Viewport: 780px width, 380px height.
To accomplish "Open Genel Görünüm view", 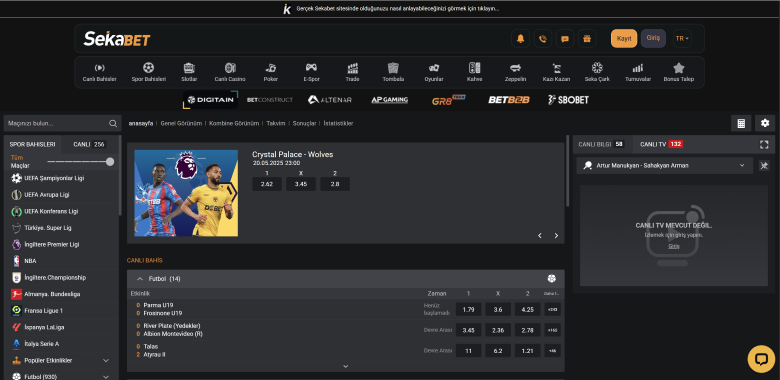I will 181,123.
